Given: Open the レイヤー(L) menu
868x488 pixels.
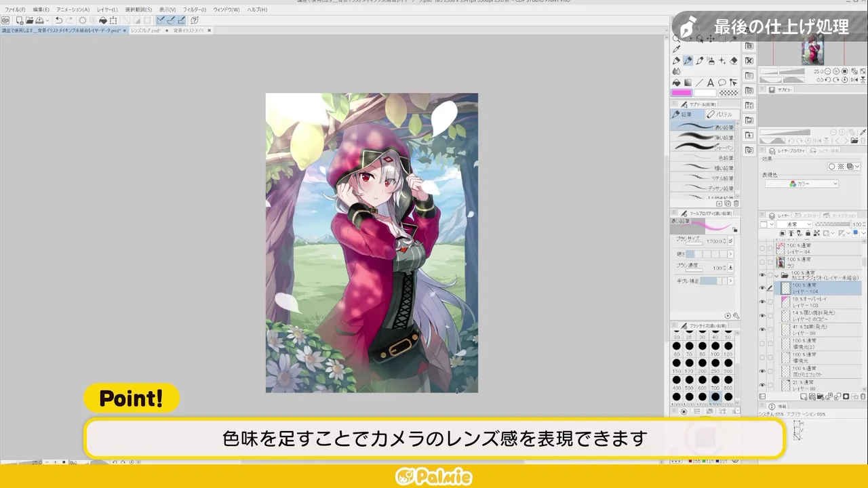Looking at the screenshot, I should (107, 9).
